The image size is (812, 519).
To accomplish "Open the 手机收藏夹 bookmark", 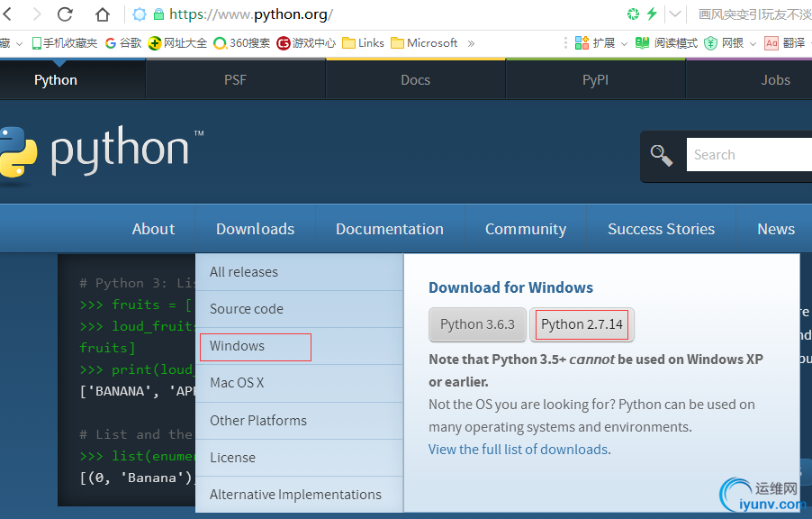I will click(64, 43).
